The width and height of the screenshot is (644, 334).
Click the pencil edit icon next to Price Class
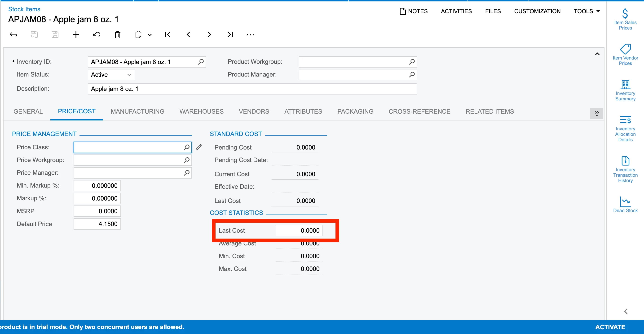pos(199,147)
